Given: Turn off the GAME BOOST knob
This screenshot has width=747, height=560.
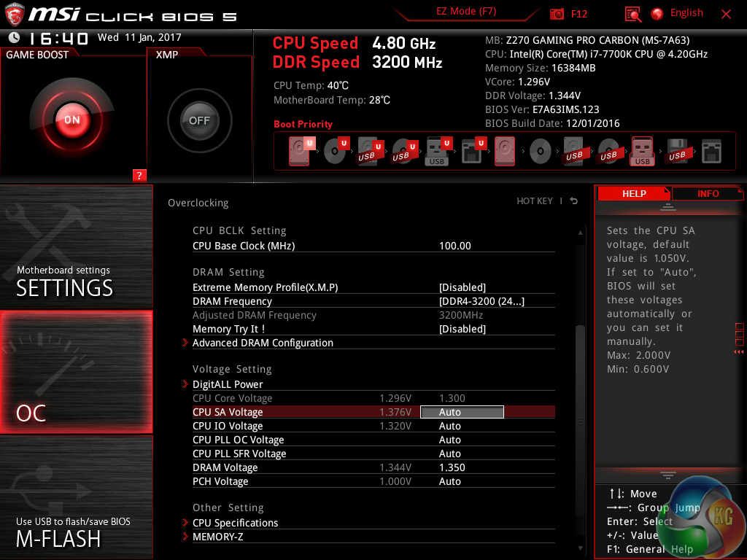Looking at the screenshot, I should [x=71, y=120].
